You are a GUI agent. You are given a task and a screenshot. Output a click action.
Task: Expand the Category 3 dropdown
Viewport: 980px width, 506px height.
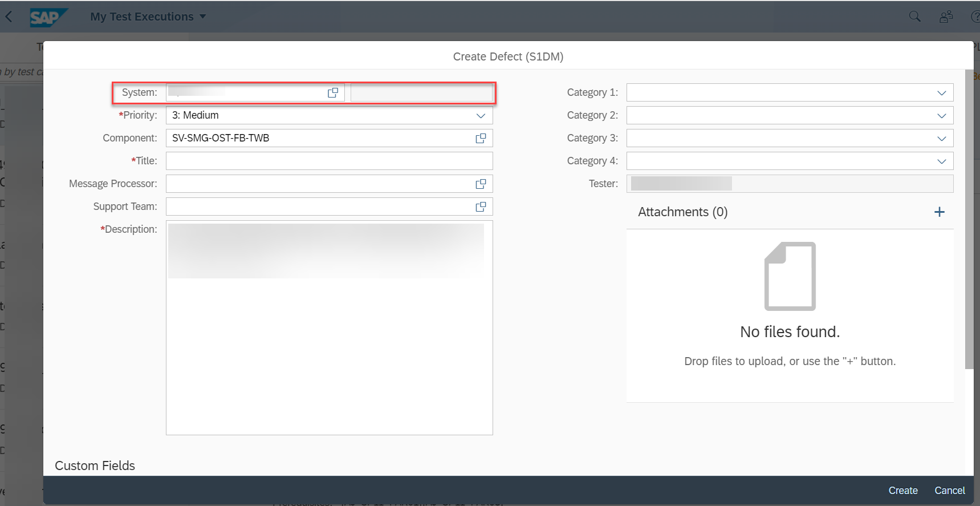click(x=942, y=138)
